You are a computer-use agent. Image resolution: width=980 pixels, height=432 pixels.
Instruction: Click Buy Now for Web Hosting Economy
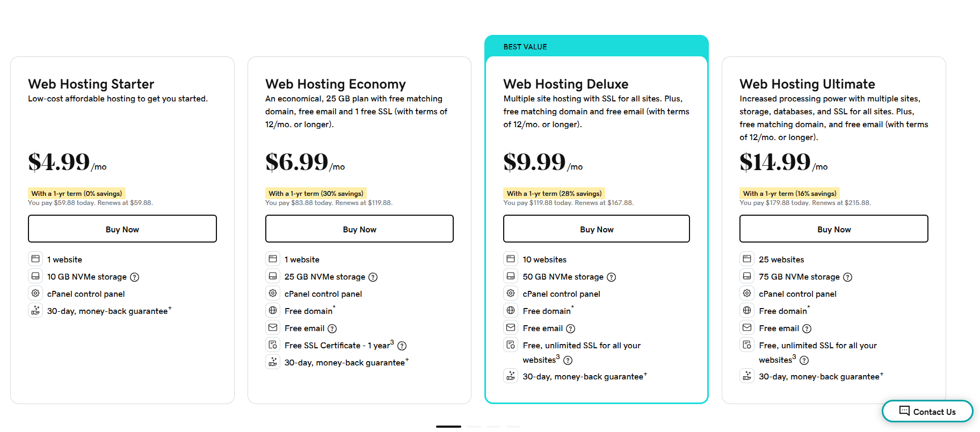pyautogui.click(x=359, y=229)
